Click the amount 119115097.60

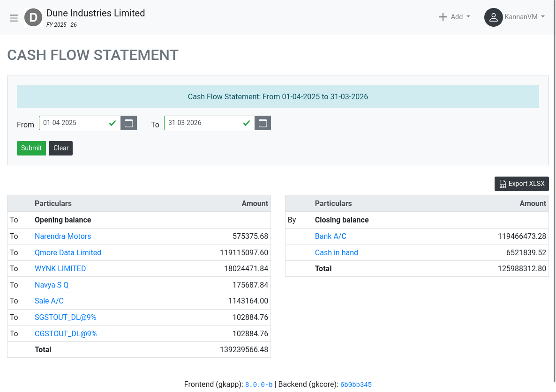(x=244, y=252)
